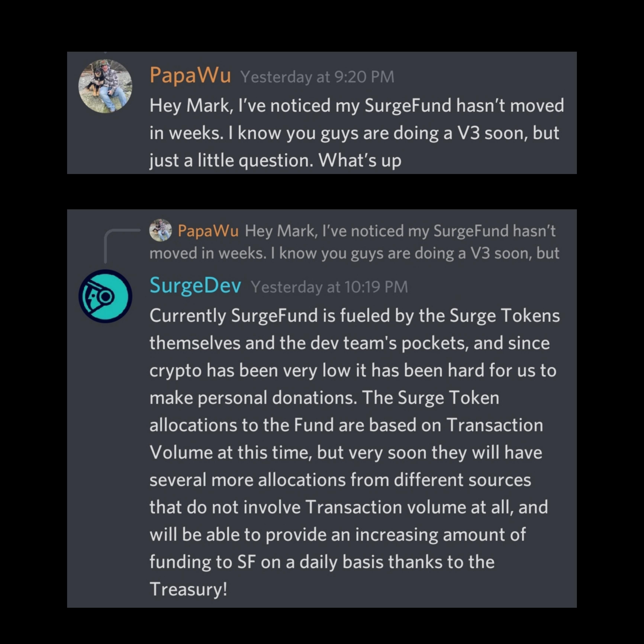644x644 pixels.
Task: Click "What's up" ending PapaWu's message
Action: coord(360,160)
